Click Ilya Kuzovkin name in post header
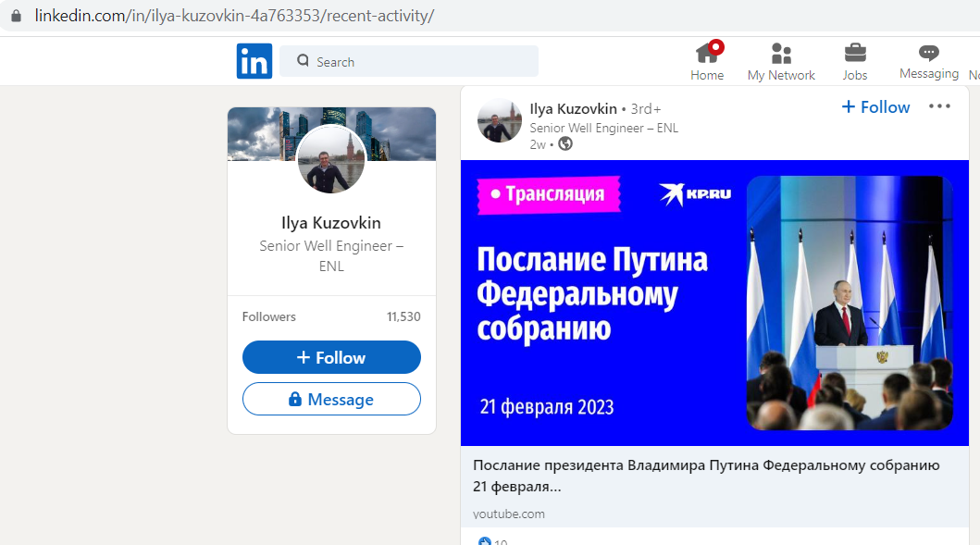980x545 pixels. coord(573,109)
